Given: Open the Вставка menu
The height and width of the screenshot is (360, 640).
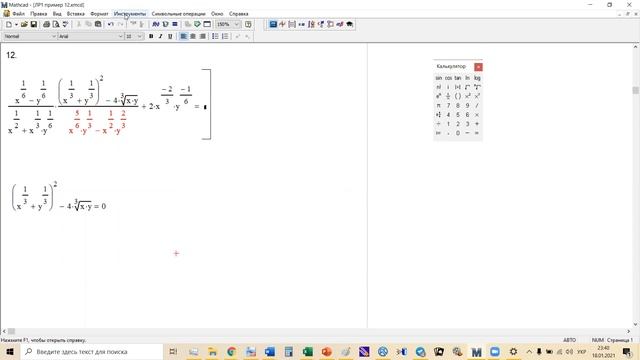Looking at the screenshot, I should tap(76, 14).
